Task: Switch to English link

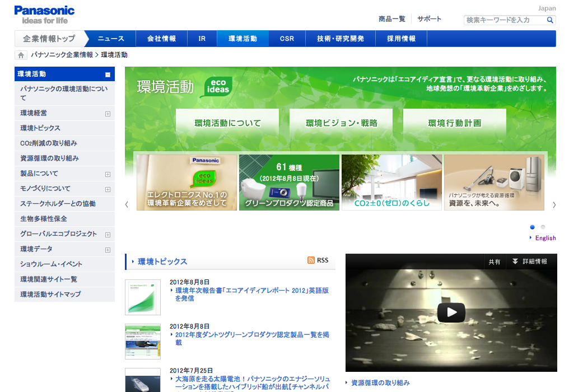Action: click(x=545, y=238)
